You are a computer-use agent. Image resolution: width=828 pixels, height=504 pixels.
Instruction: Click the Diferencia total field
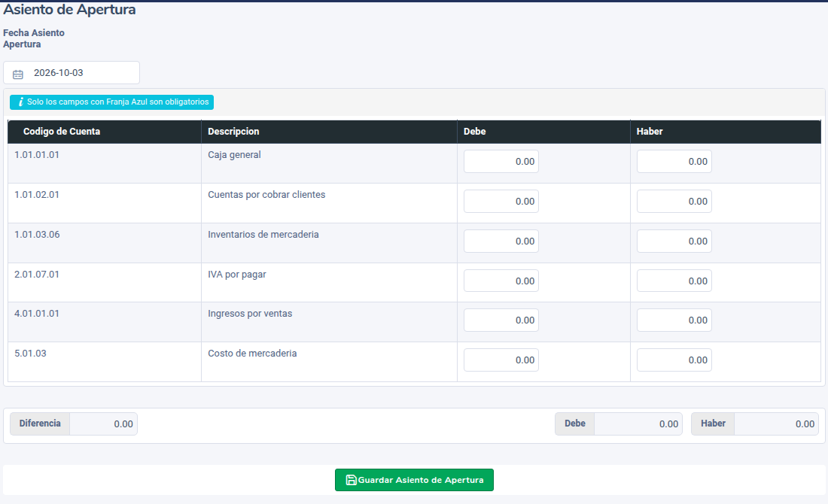tap(104, 424)
